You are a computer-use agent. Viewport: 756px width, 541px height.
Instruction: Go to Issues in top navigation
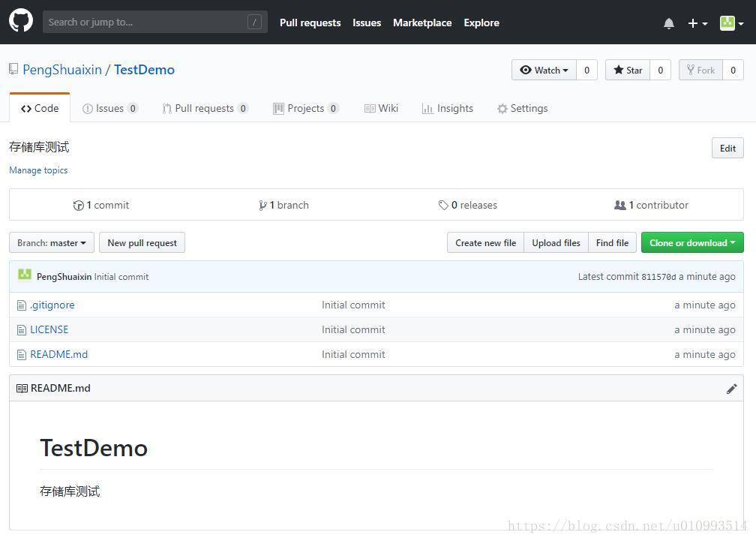[367, 23]
